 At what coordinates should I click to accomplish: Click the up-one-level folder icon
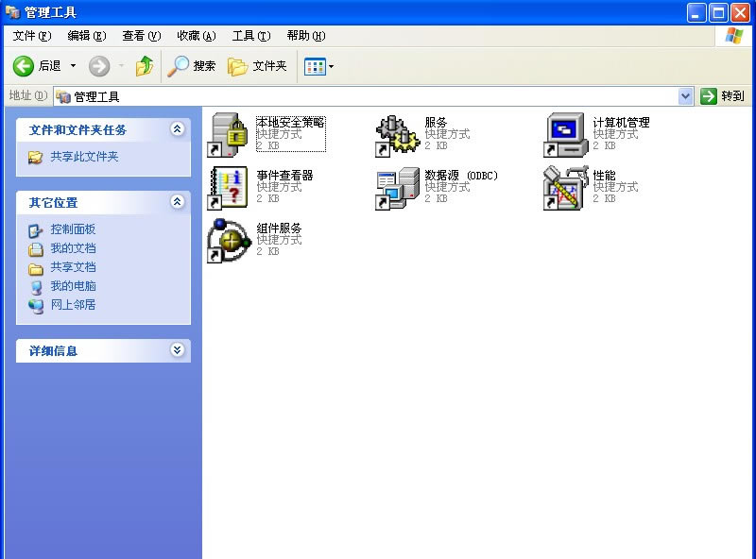(x=145, y=67)
